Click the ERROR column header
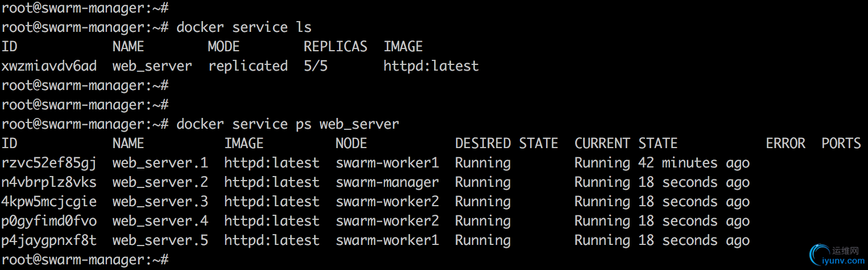The image size is (868, 270). pyautogui.click(x=786, y=144)
